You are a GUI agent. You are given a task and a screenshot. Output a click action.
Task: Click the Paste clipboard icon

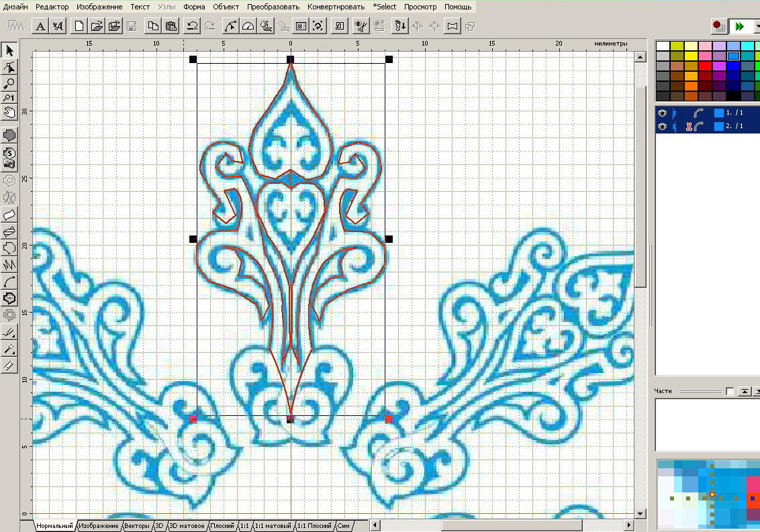click(x=171, y=26)
